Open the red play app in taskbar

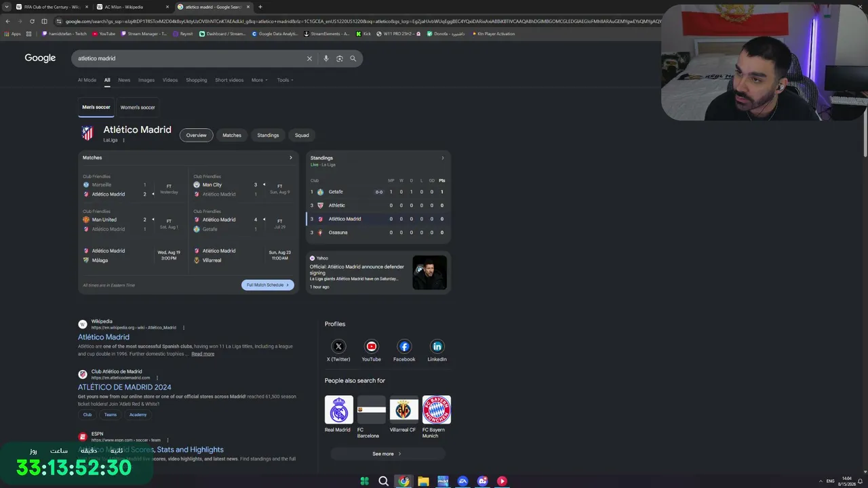pyautogui.click(x=502, y=481)
